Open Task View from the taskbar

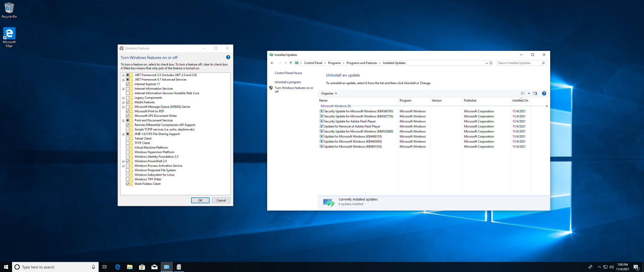(x=105, y=267)
